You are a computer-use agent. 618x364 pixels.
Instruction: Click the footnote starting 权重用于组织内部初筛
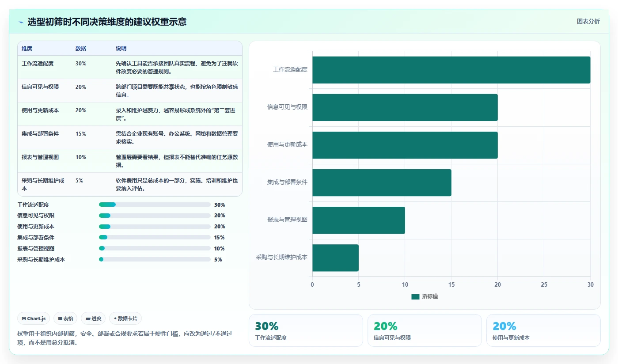[x=125, y=338]
